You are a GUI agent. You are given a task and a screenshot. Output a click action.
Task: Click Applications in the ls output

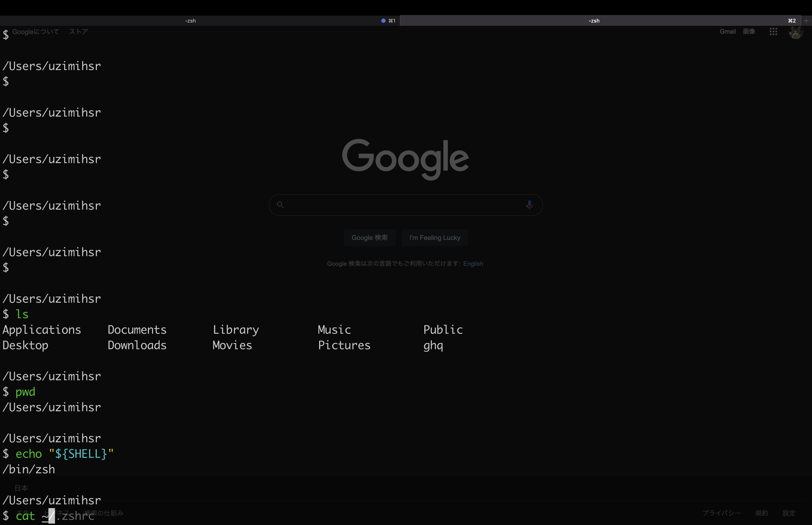pos(42,330)
